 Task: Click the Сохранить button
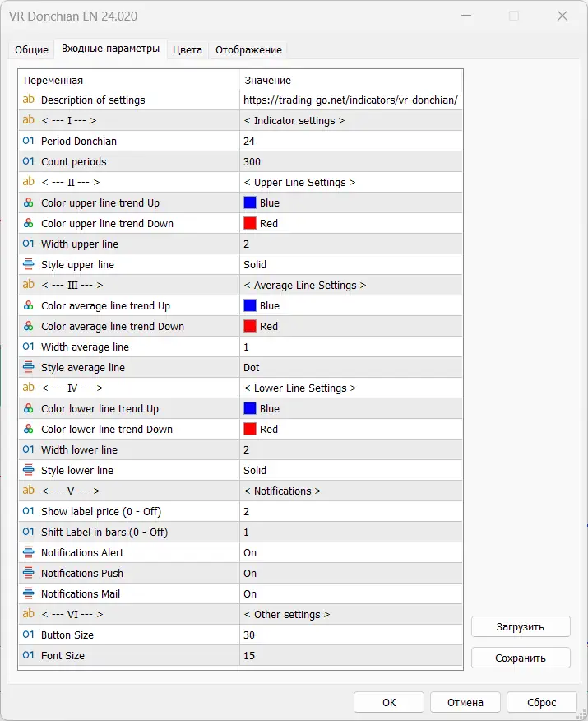pyautogui.click(x=520, y=657)
